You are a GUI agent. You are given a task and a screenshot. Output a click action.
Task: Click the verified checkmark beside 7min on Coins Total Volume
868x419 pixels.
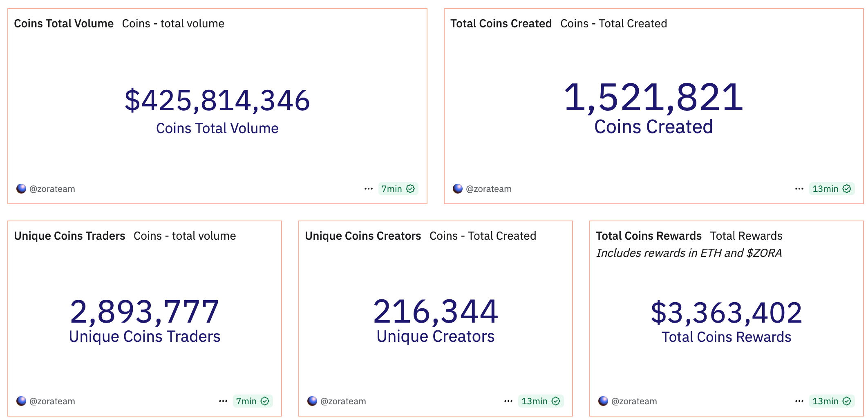tap(411, 189)
